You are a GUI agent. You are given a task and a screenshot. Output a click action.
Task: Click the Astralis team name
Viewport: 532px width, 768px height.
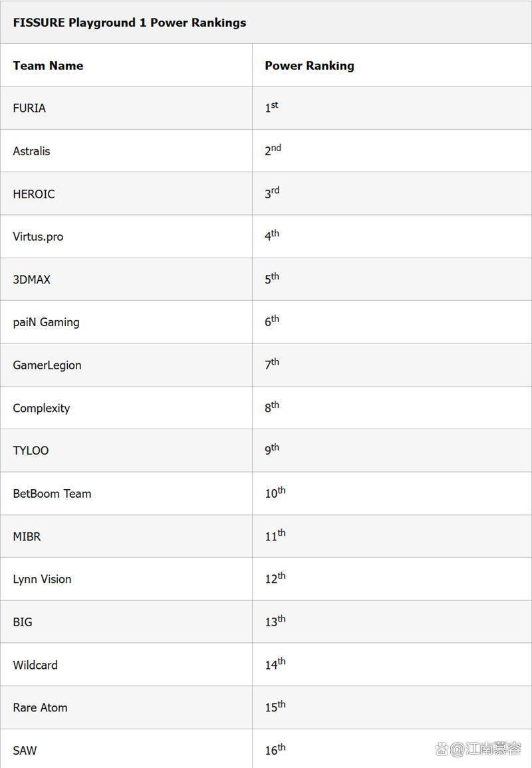31,151
